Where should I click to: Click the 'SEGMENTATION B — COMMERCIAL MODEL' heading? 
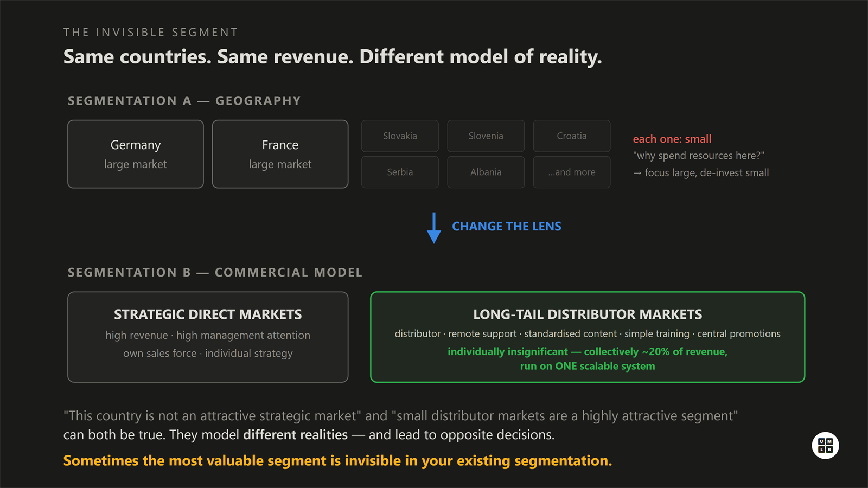(215, 273)
